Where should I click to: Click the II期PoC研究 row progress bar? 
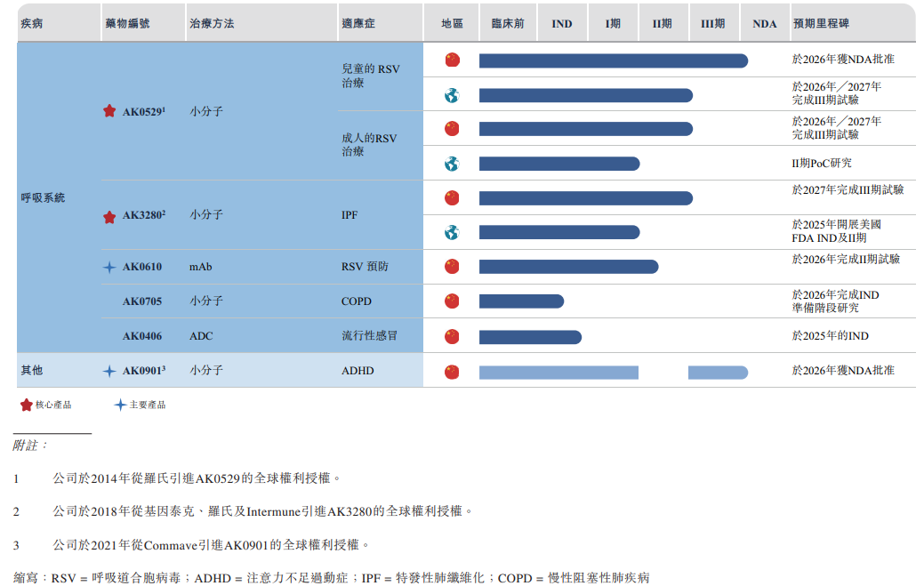pyautogui.click(x=559, y=164)
